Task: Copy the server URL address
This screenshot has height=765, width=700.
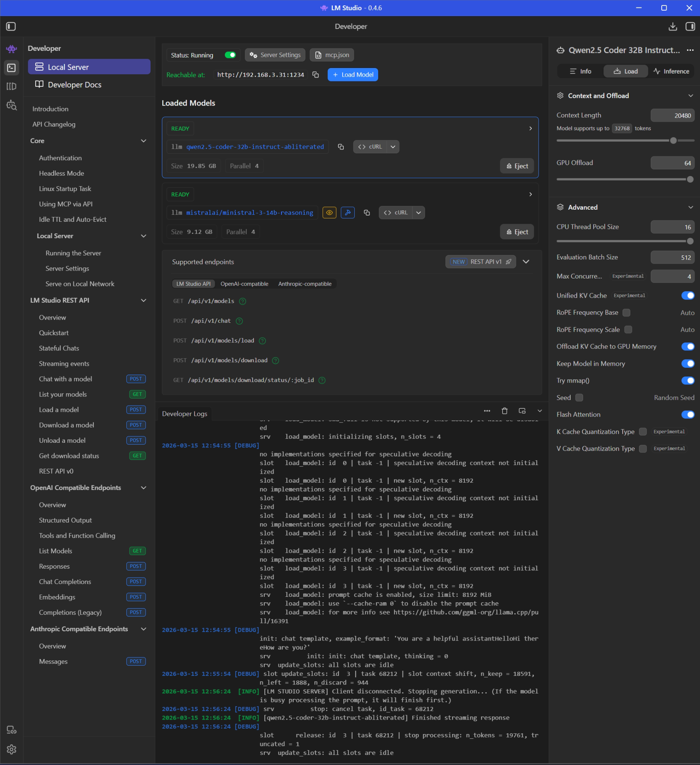Action: 316,75
